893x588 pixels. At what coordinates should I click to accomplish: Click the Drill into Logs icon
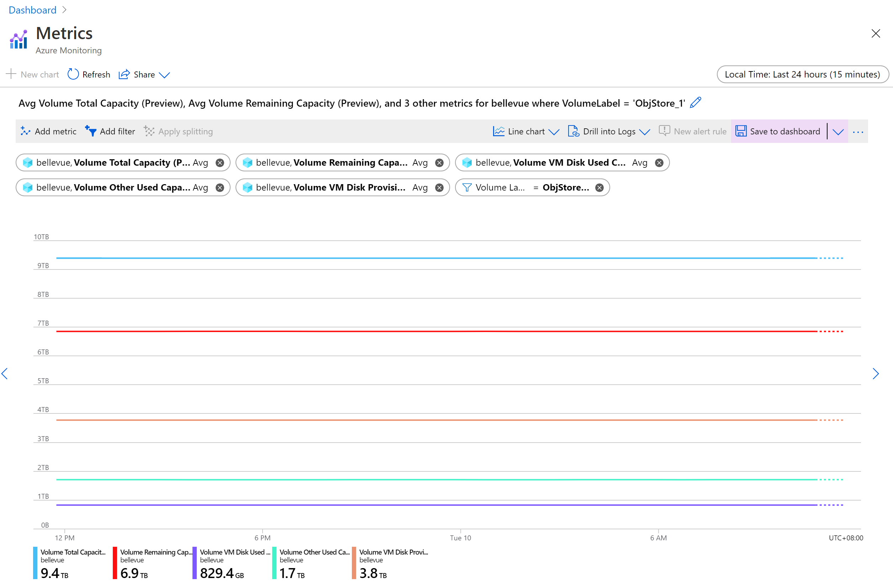point(572,130)
